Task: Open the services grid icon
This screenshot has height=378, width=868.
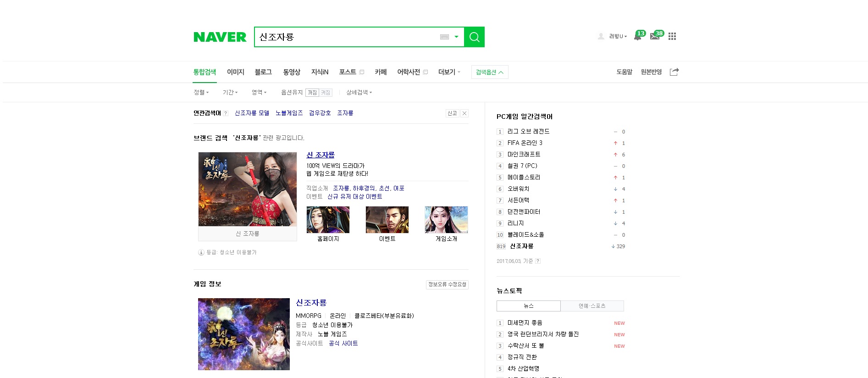Action: tap(672, 36)
